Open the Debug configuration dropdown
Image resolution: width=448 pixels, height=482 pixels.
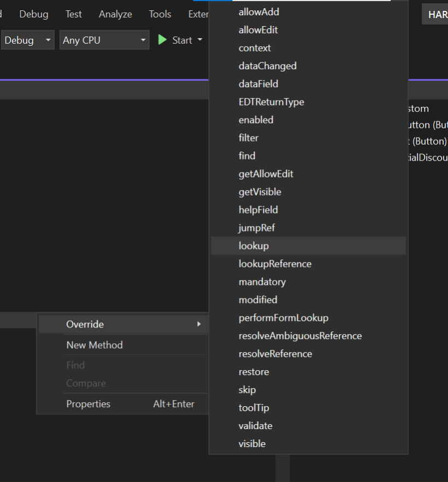(27, 40)
